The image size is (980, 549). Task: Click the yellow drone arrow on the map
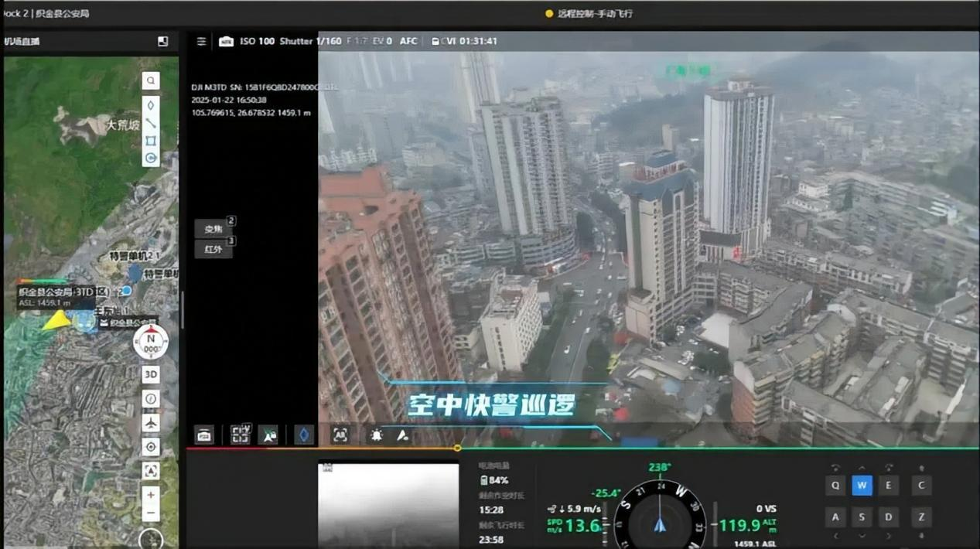point(56,320)
